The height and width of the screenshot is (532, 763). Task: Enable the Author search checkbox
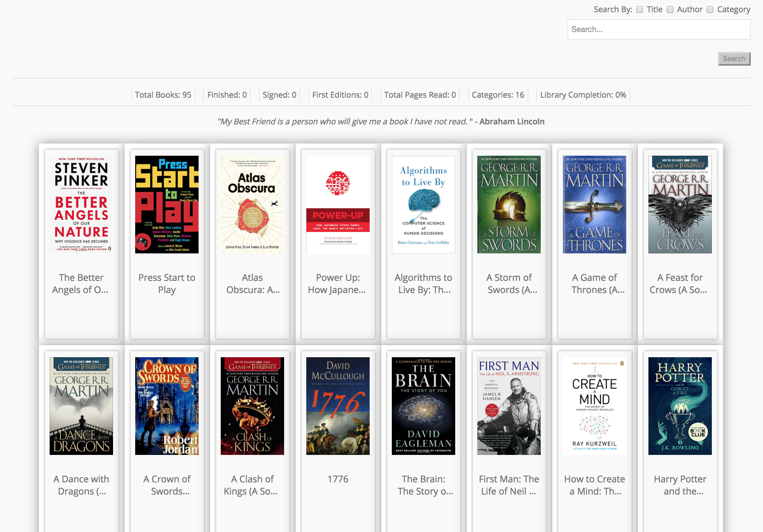(x=670, y=10)
